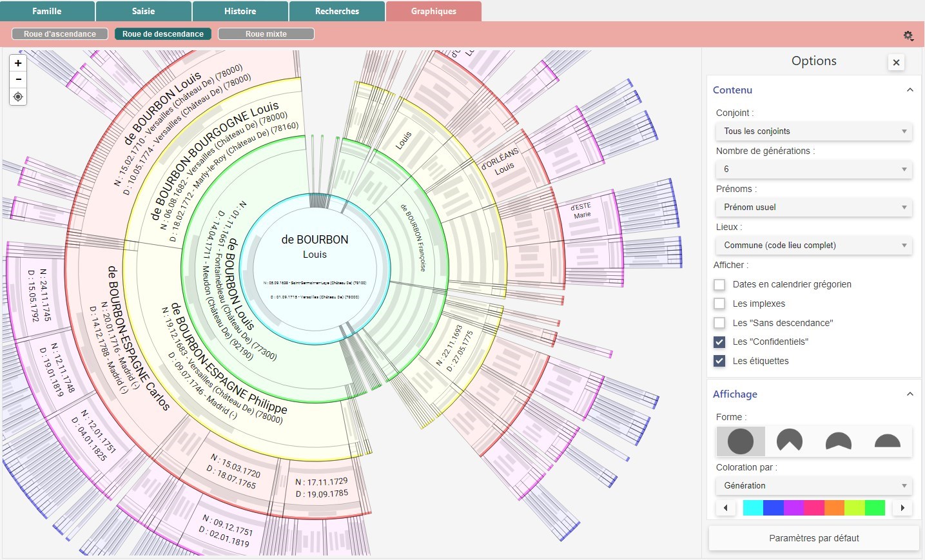This screenshot has width=925, height=560.
Task: Open the Prénoms dropdown
Action: pyautogui.click(x=814, y=207)
